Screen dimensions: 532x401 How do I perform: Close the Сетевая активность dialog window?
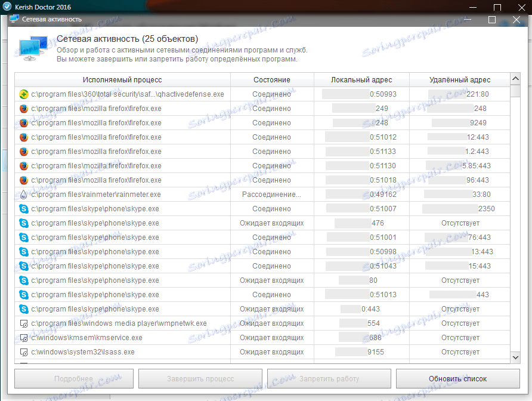coord(516,20)
